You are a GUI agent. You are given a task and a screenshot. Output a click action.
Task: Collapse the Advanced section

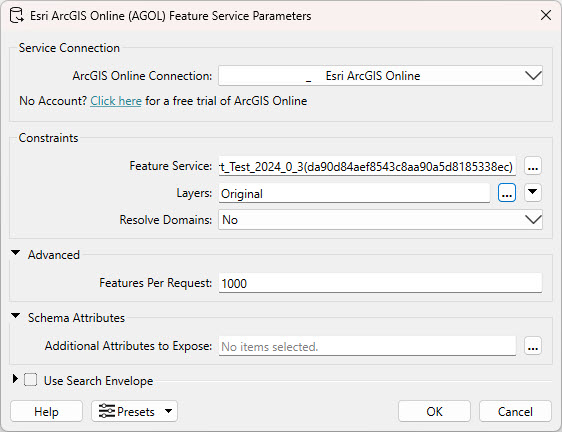[15, 253]
